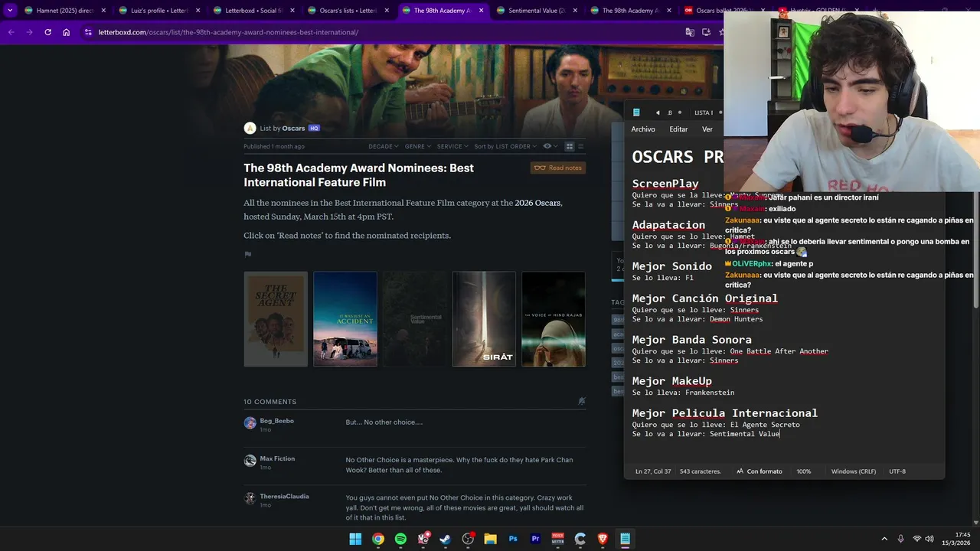
Task: Switch to grid view layout
Action: (569, 146)
